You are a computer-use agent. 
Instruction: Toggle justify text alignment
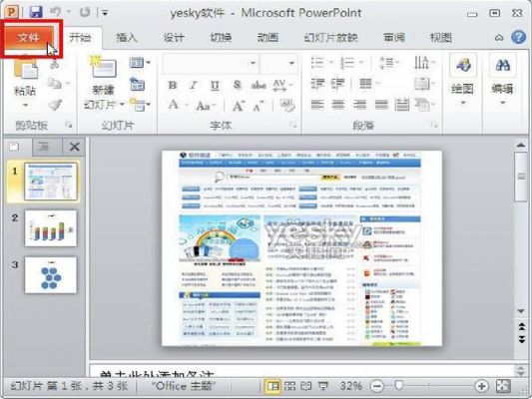click(x=381, y=105)
